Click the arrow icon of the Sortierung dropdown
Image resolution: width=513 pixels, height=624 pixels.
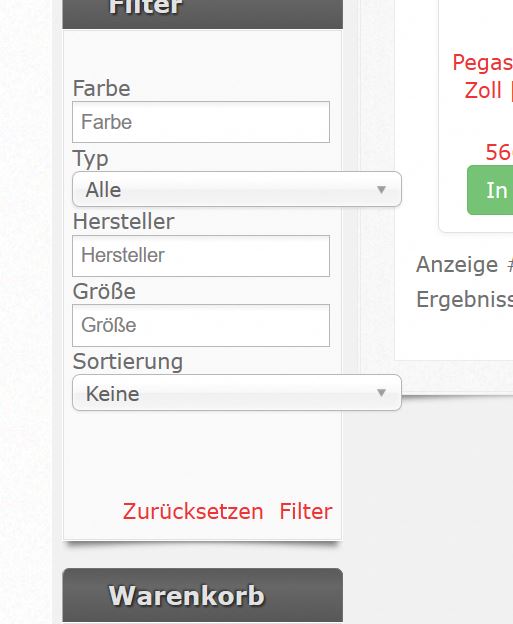pos(381,393)
